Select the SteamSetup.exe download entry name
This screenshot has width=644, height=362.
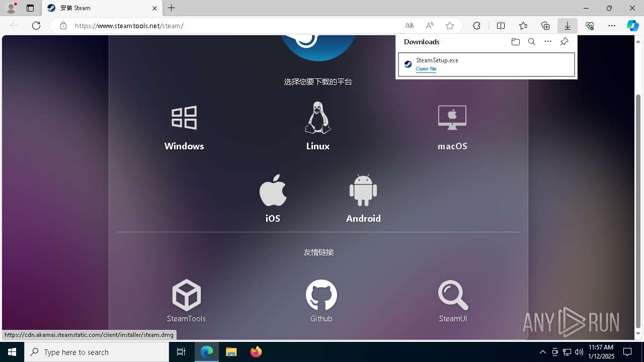pyautogui.click(x=437, y=60)
